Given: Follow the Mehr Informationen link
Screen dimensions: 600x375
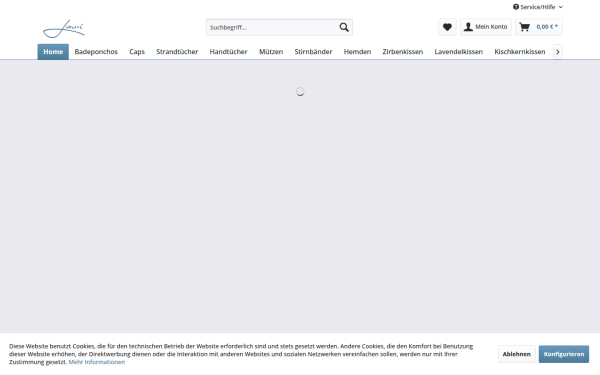Looking at the screenshot, I should coord(97,362).
